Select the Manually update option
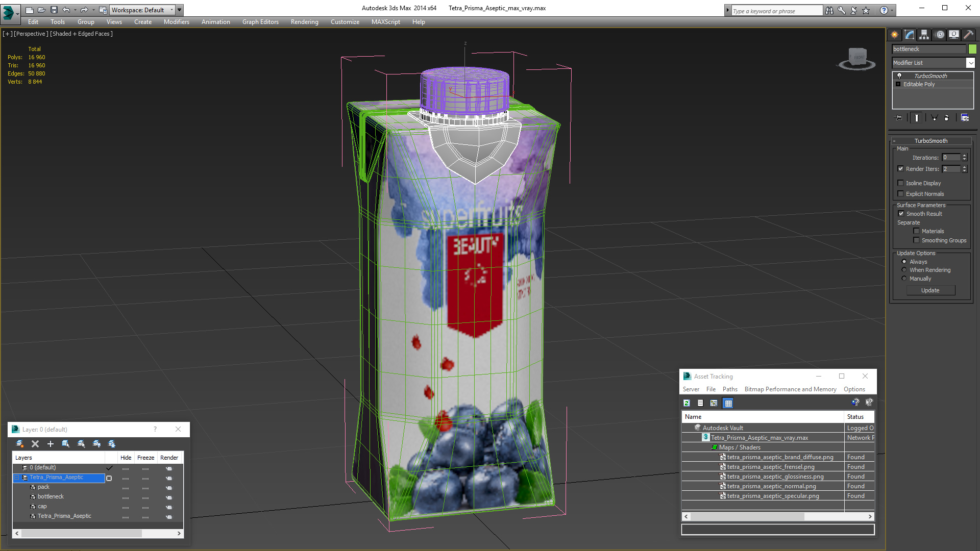Image resolution: width=980 pixels, height=551 pixels. pyautogui.click(x=904, y=279)
